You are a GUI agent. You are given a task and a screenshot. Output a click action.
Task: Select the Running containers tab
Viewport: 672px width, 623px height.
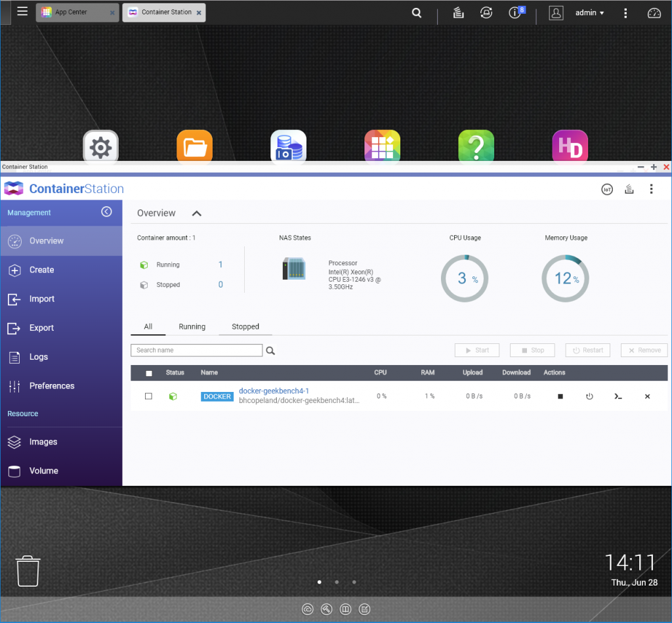point(192,327)
